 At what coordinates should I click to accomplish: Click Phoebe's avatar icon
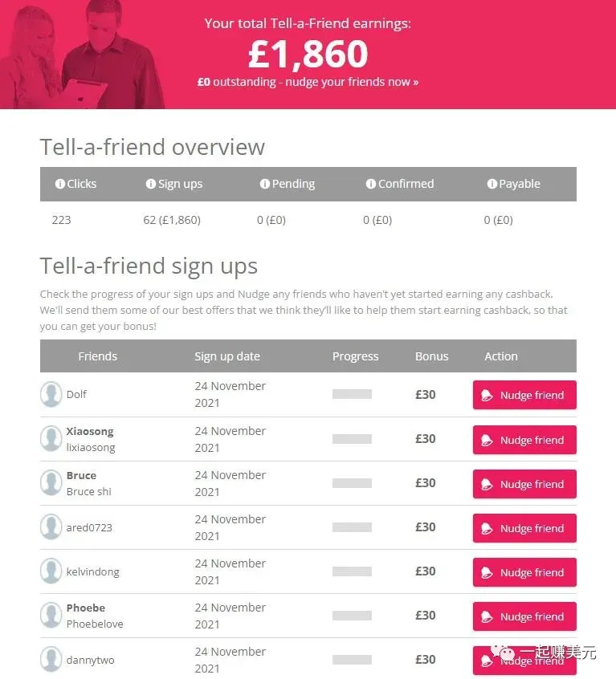click(51, 616)
